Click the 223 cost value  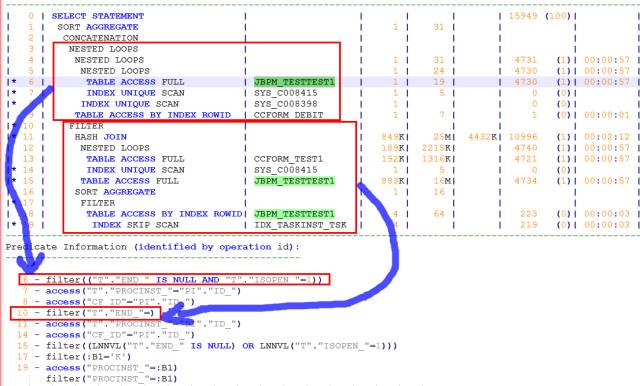point(528,214)
